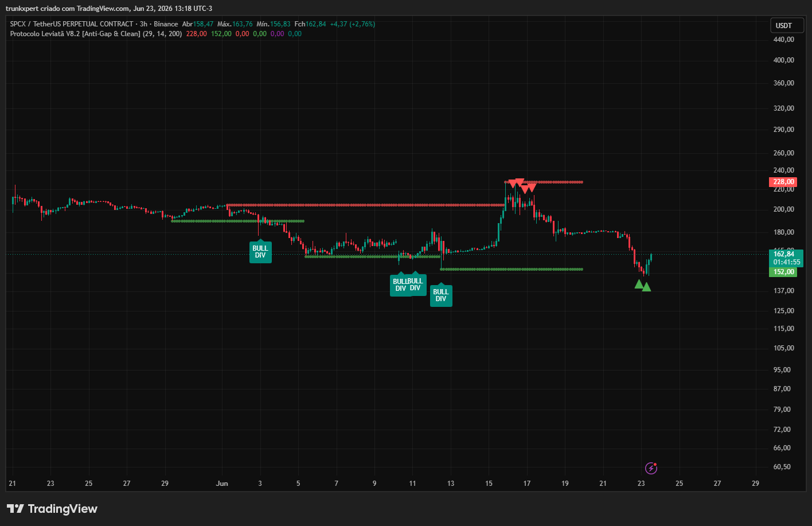The width and height of the screenshot is (812, 526).
Task: Click the 13 date label on time axis
Action: pyautogui.click(x=451, y=484)
